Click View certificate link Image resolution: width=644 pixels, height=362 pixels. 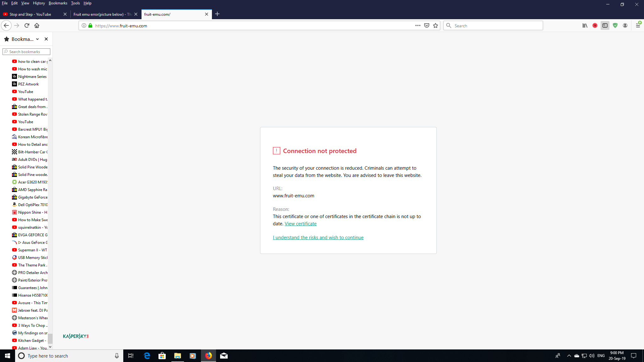tap(301, 224)
